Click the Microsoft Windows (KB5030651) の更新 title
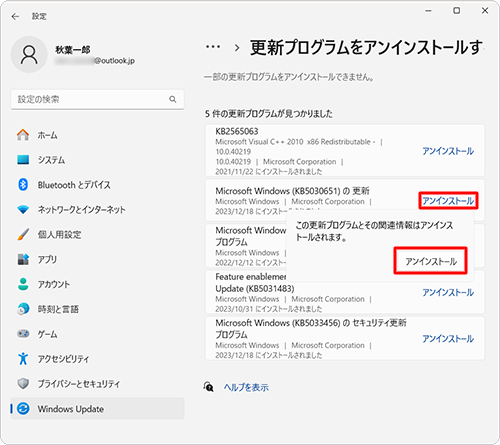The image size is (500, 445). coord(292,191)
